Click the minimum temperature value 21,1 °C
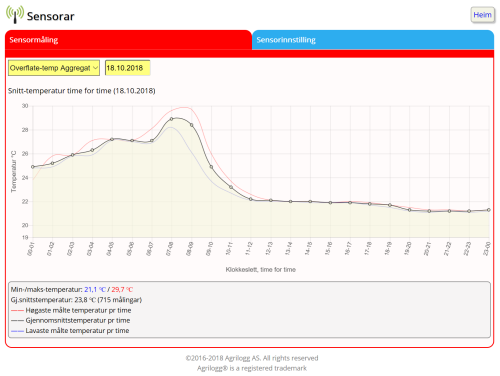This screenshot has width=500, height=376. coord(95,289)
